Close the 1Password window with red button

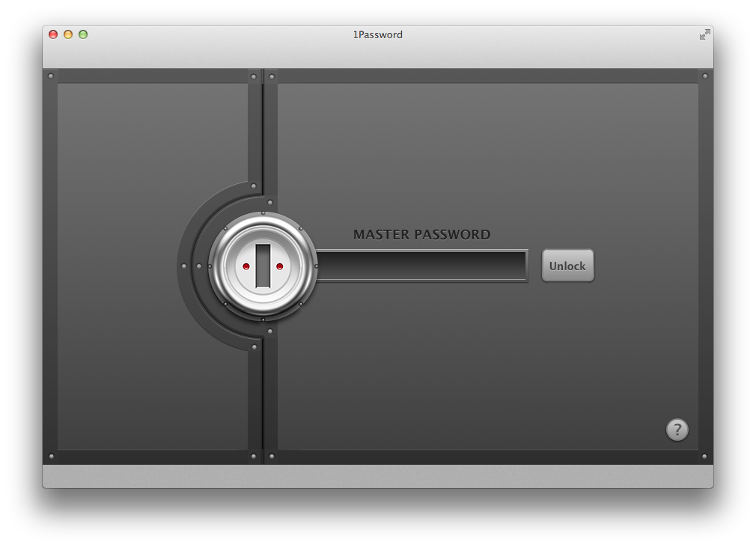pos(53,34)
